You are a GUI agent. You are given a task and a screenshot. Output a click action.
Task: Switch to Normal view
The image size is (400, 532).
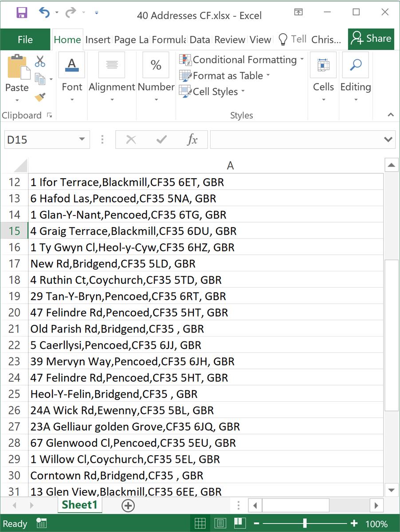point(200,524)
